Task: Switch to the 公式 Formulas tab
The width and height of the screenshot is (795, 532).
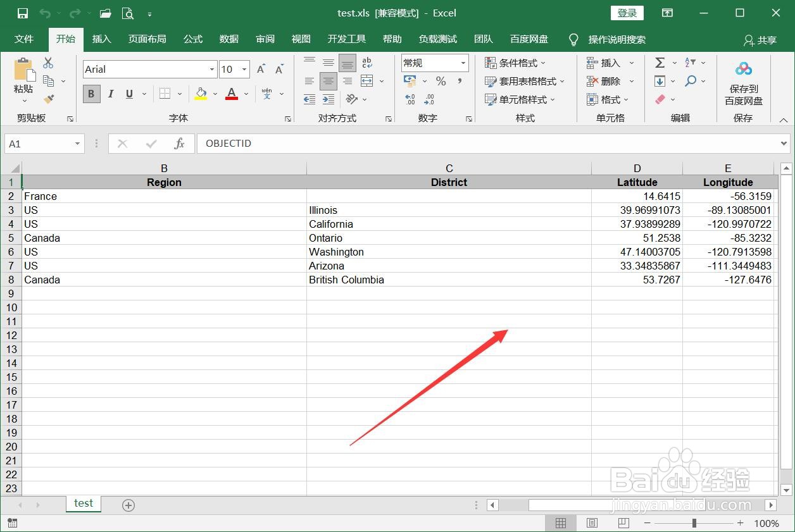Action: pyautogui.click(x=193, y=39)
